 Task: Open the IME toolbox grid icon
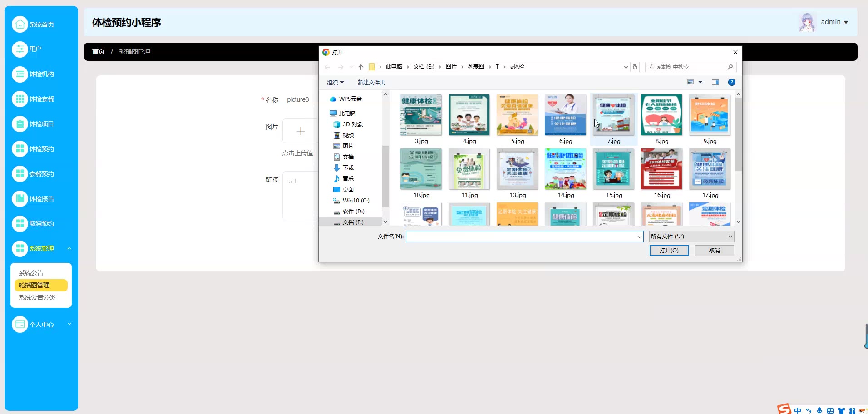(852, 411)
